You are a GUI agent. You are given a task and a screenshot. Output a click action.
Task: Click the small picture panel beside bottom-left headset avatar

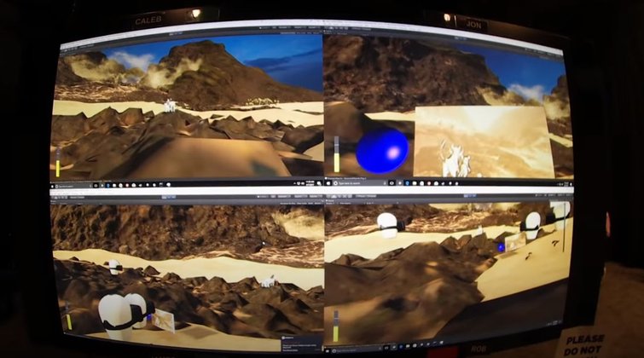[x=163, y=320]
